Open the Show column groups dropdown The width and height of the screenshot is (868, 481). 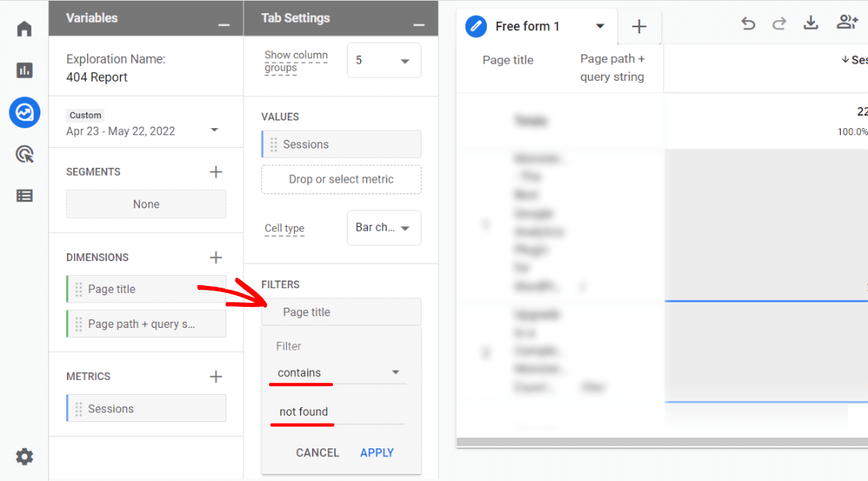(383, 61)
